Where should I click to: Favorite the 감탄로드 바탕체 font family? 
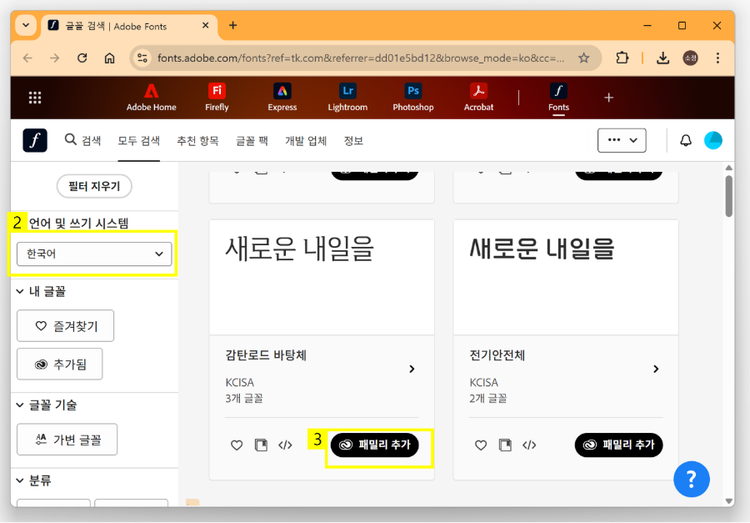(237, 445)
